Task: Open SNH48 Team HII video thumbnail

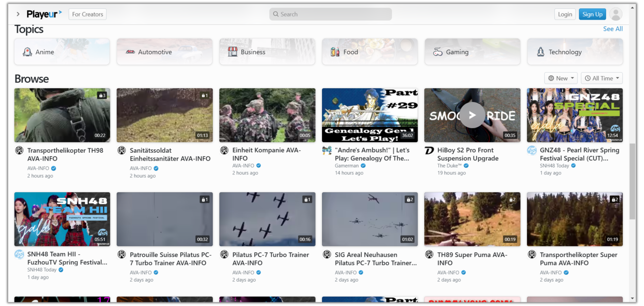Action: click(x=62, y=219)
